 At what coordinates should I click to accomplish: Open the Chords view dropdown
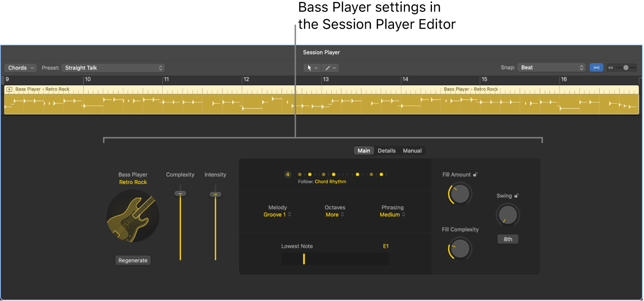[20, 68]
